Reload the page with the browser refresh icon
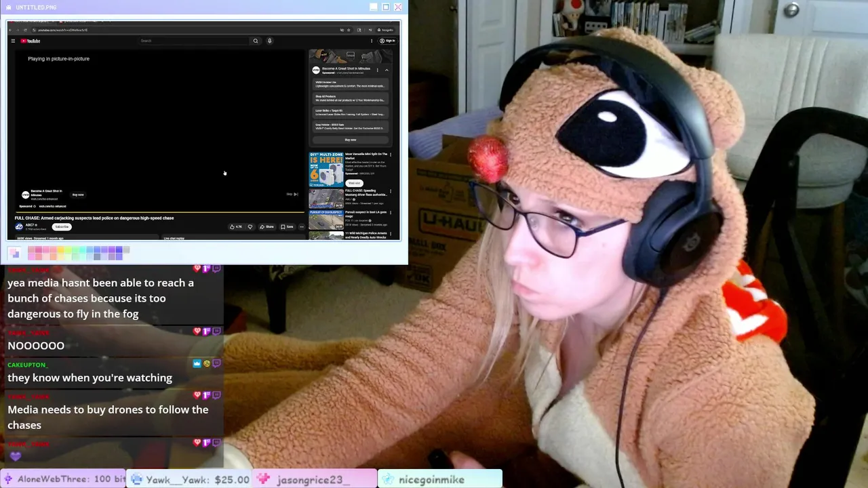The image size is (868, 488). (25, 30)
